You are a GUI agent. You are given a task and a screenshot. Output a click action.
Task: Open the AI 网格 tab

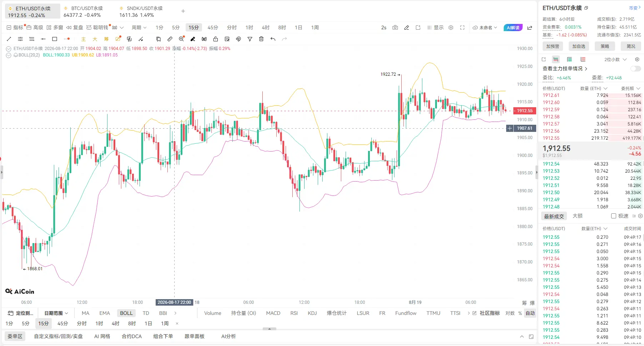[x=102, y=336]
